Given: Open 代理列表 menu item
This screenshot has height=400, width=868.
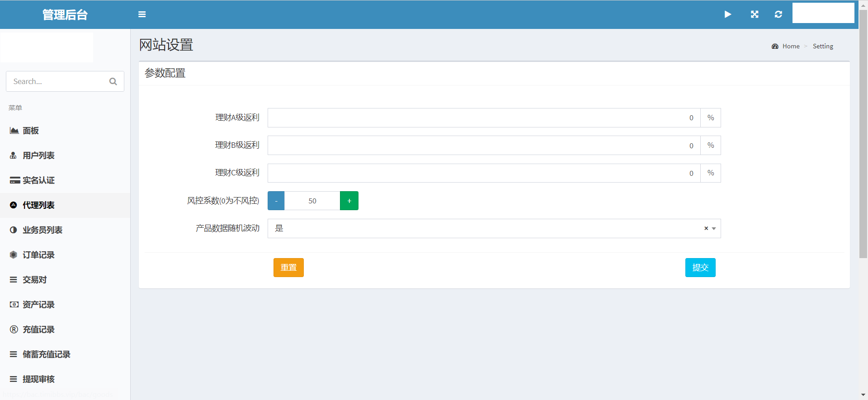Looking at the screenshot, I should (x=65, y=205).
